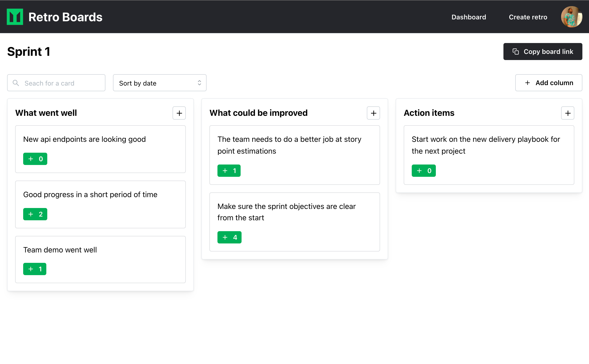
Task: Upvote the New api endpoints card
Action: point(35,159)
